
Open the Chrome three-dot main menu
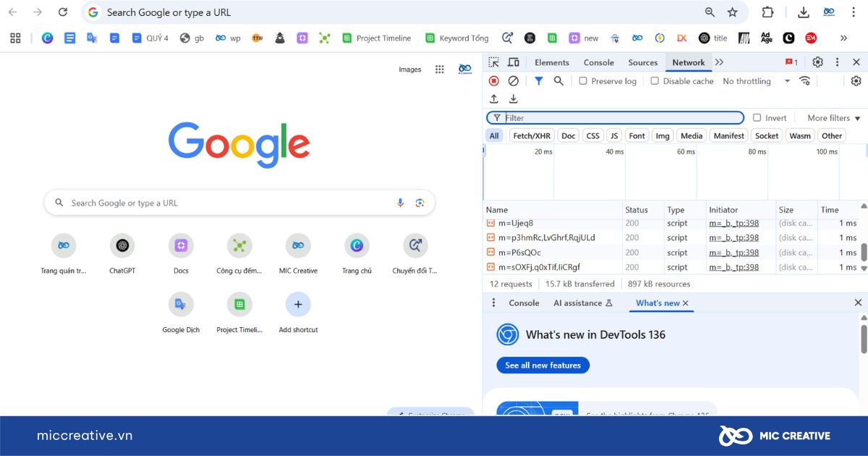tap(854, 12)
